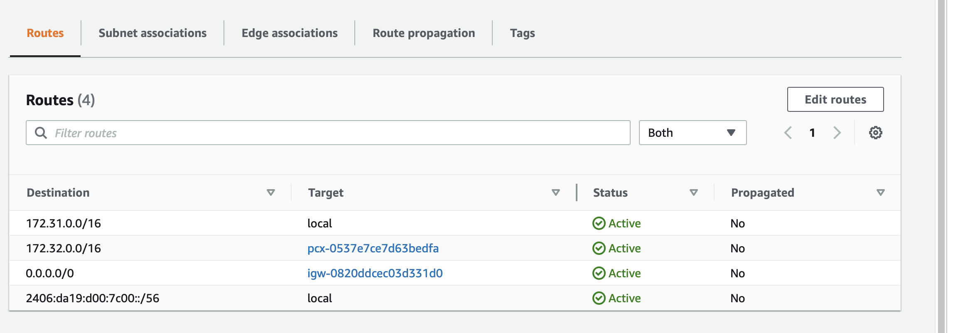This screenshot has height=333, width=980.
Task: Click Active status icon for 172.31.0.0/16 route
Action: click(599, 223)
